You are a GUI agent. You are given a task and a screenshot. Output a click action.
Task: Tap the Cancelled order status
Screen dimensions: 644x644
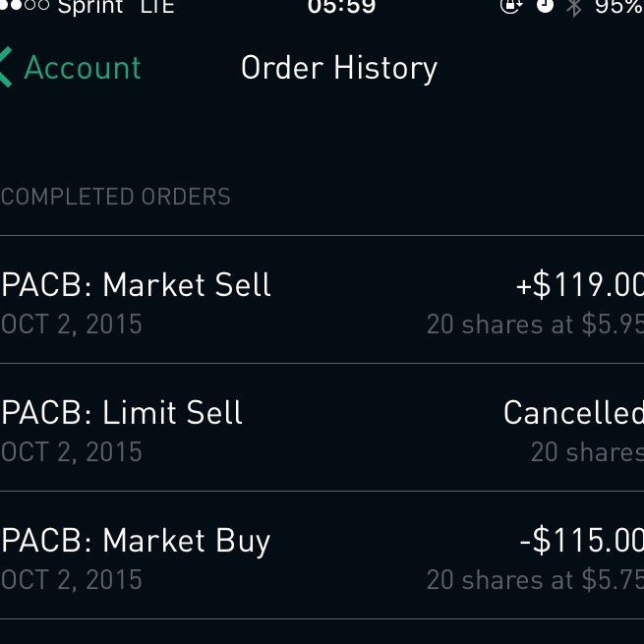point(572,413)
